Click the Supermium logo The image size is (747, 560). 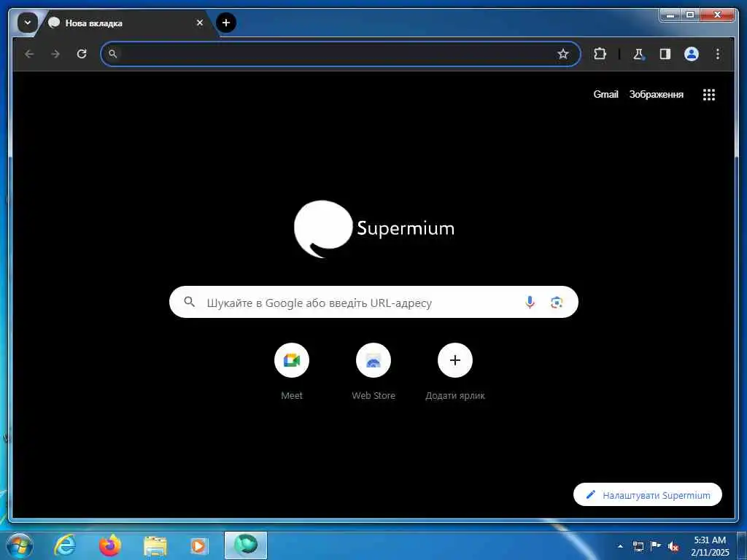pyautogui.click(x=374, y=228)
